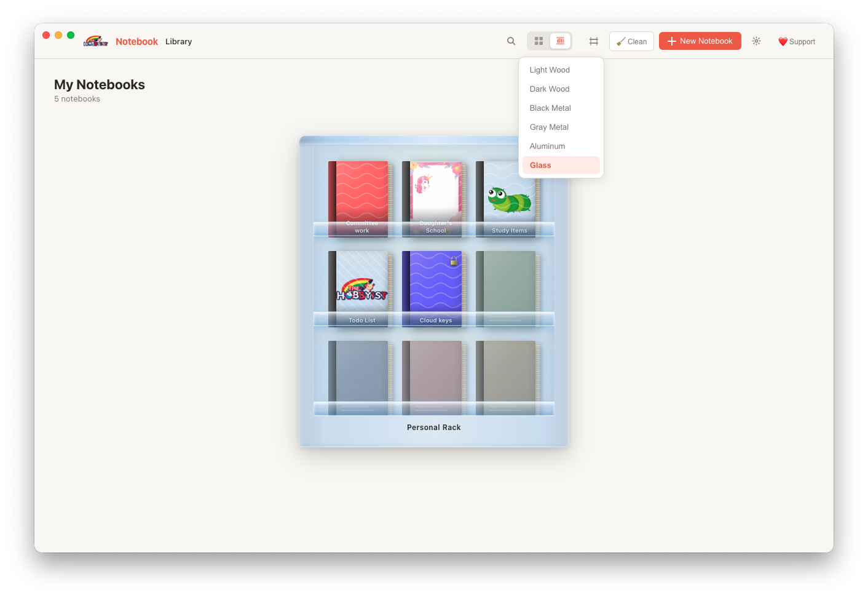Choose the Light Wood material option
This screenshot has height=598, width=868.
pyautogui.click(x=550, y=70)
